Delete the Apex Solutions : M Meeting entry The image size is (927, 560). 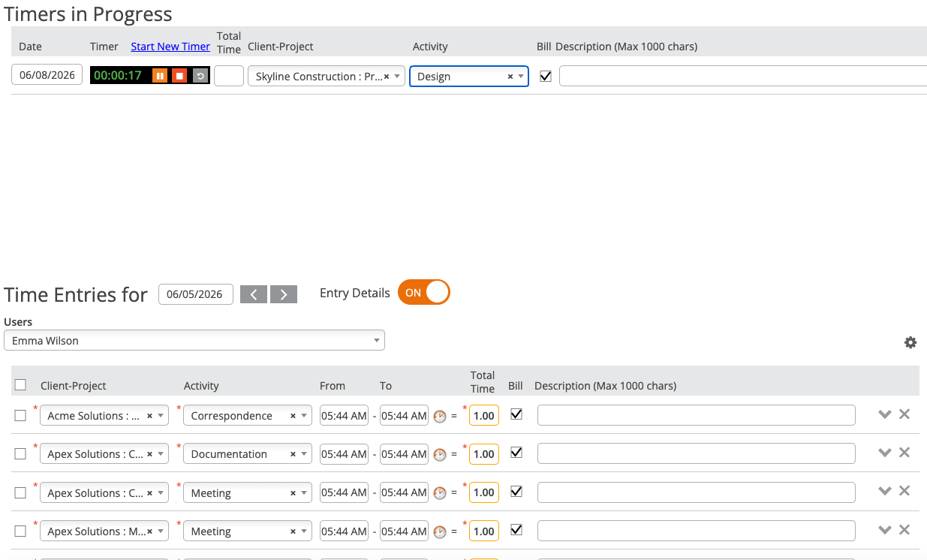(904, 530)
